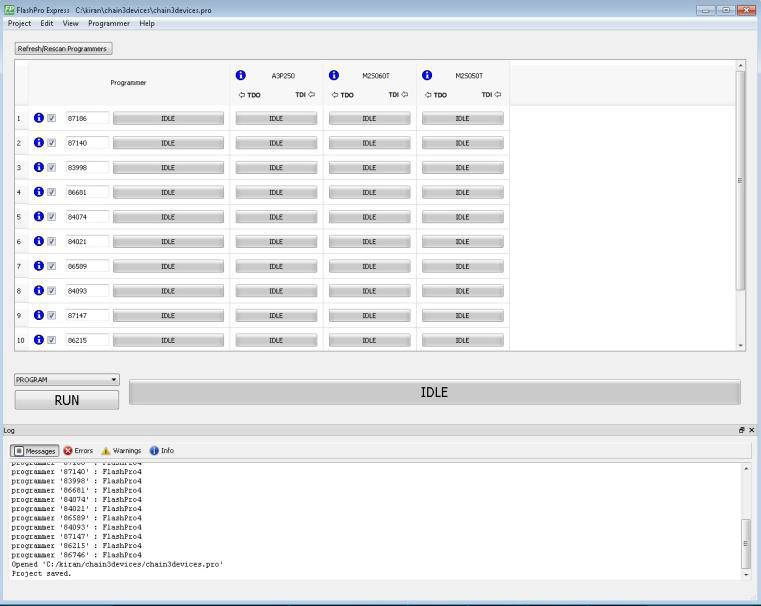Open the PROGRAM action dropdown
The width and height of the screenshot is (761, 606).
pos(66,380)
